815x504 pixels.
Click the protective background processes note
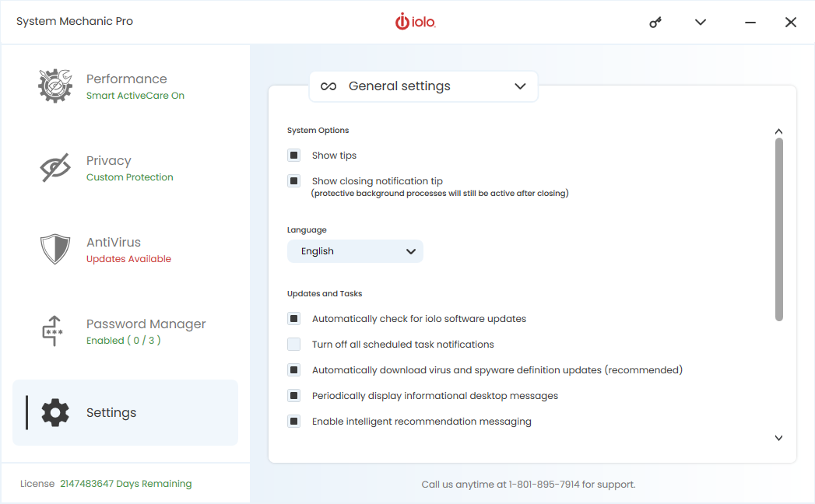440,194
